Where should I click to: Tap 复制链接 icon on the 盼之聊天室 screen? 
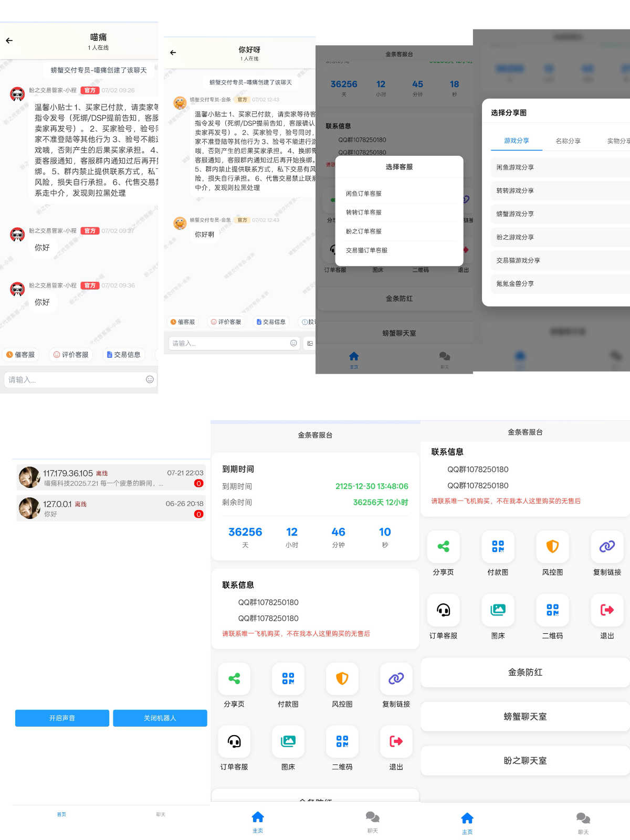tap(607, 546)
